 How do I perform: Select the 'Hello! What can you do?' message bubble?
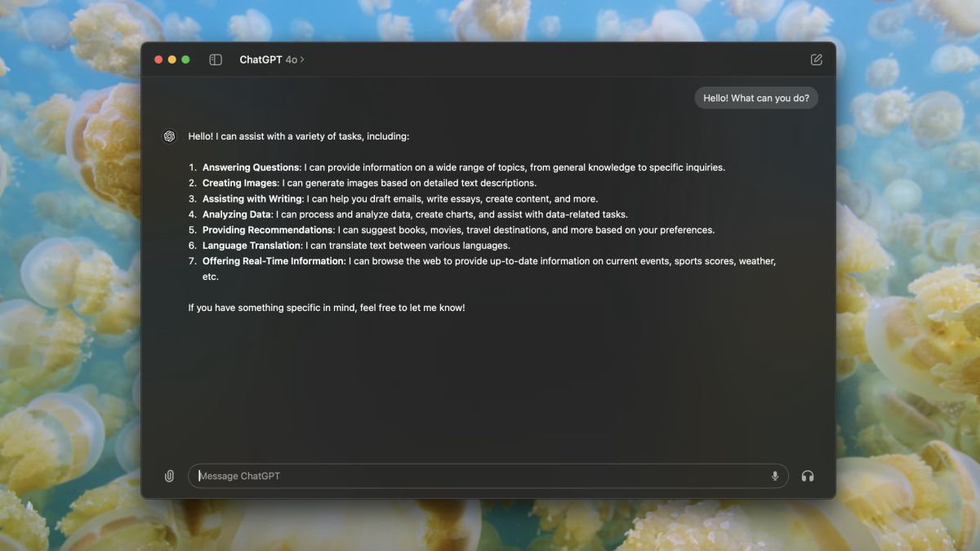pyautogui.click(x=756, y=98)
